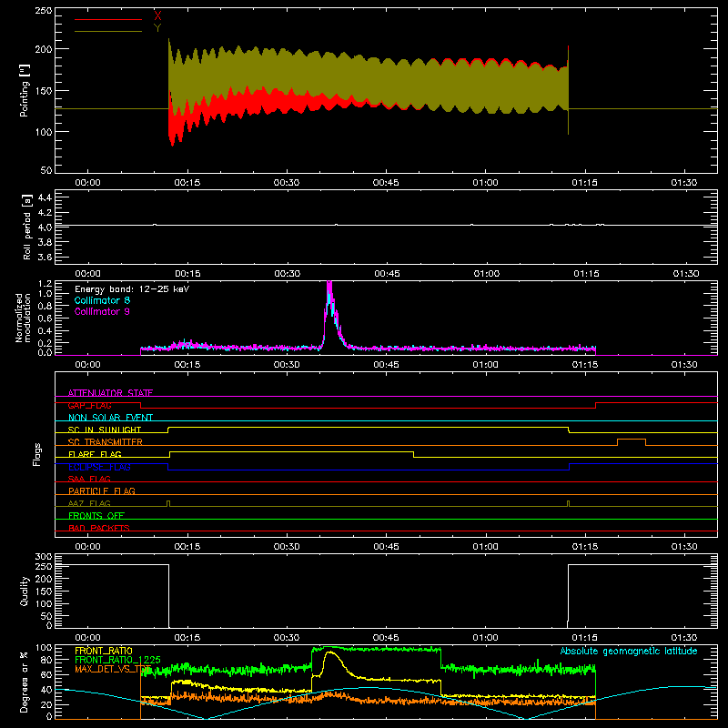Click the olive Y legend line sample
This screenshot has height=728, width=728.
point(108,32)
